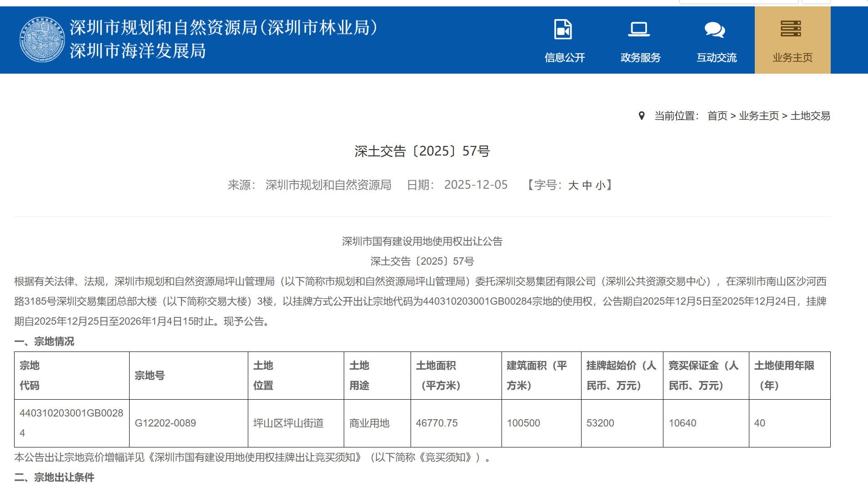Select 大 to enlarge the font size

[574, 185]
